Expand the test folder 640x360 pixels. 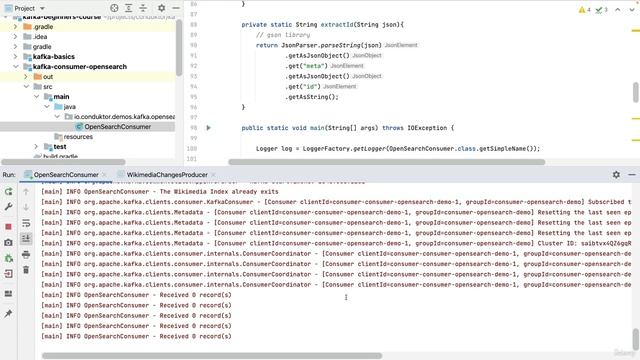coord(36,147)
